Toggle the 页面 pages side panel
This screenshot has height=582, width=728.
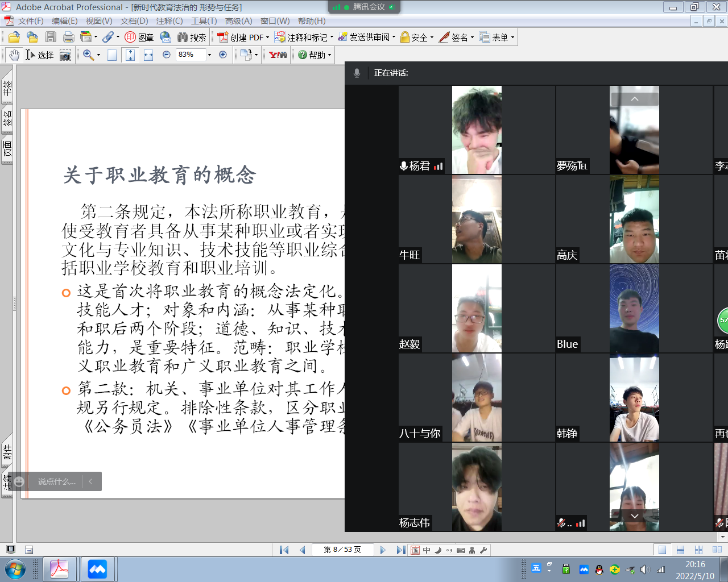(x=7, y=149)
